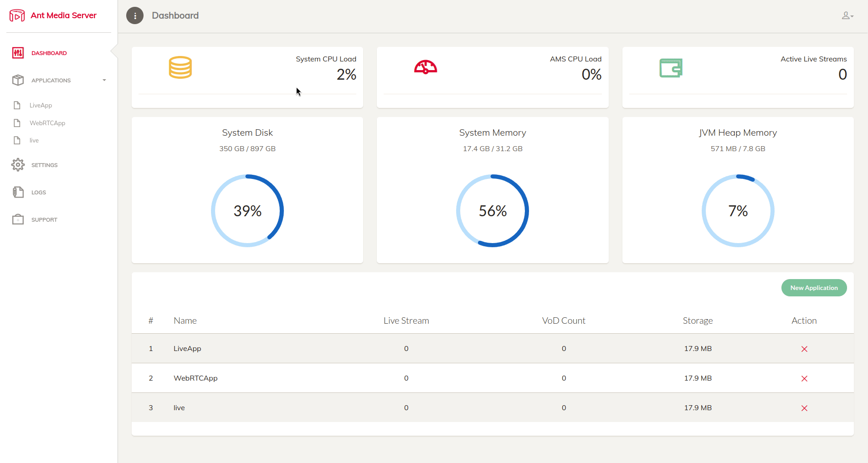Open LiveApp from the sidebar list

click(x=41, y=105)
